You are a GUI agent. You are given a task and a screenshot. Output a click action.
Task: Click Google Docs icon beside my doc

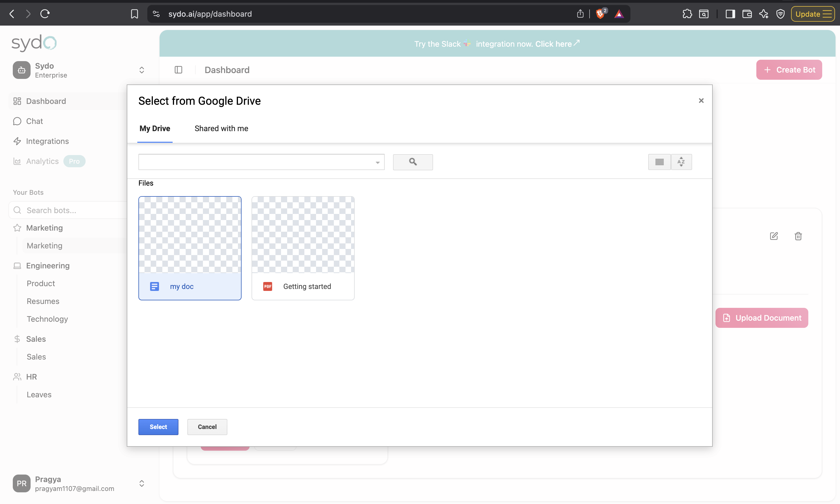tap(155, 287)
